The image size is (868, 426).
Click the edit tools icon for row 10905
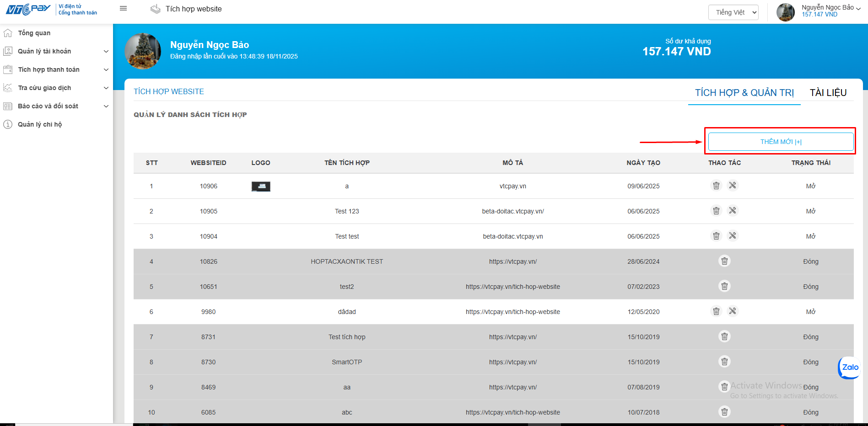(733, 211)
